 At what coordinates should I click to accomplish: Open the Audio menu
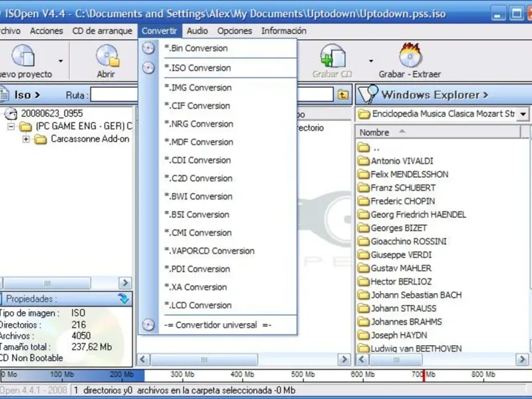coord(197,31)
